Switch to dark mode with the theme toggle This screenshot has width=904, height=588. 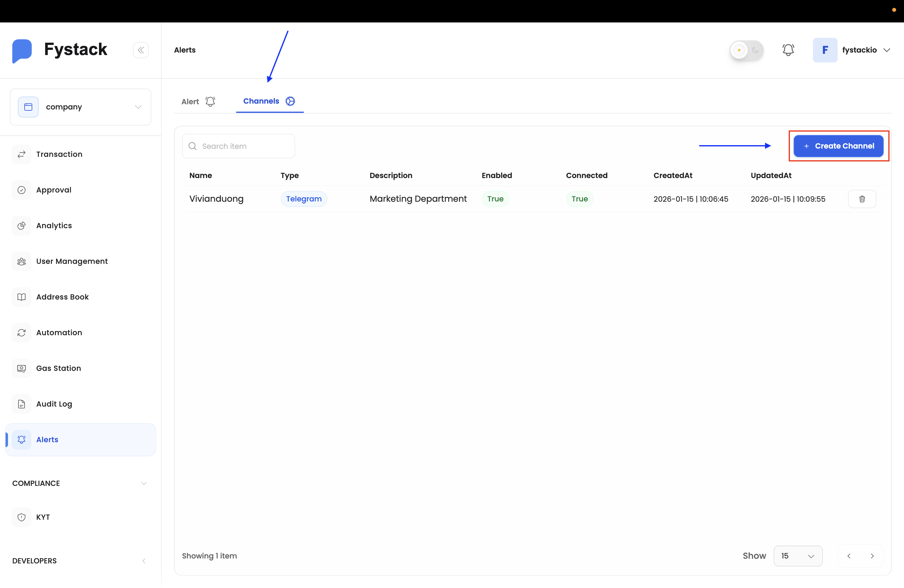[746, 50]
